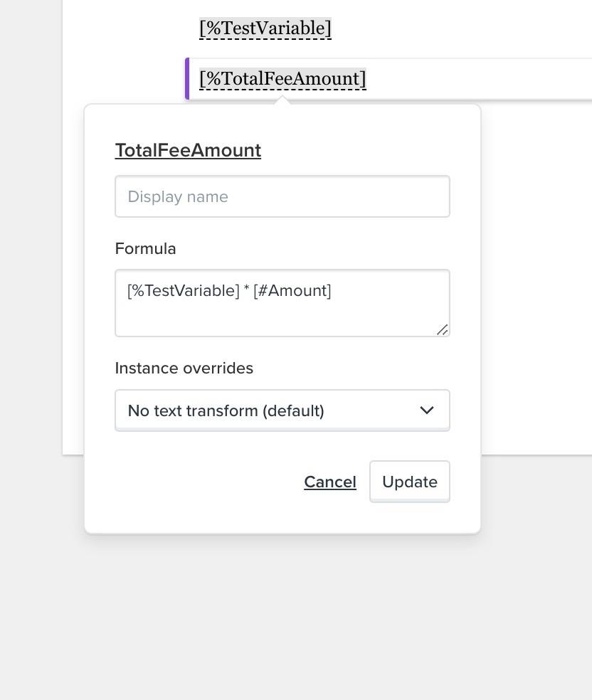Click gray margin left of document page
Viewport: 592px width, 700px height.
tap(31, 223)
